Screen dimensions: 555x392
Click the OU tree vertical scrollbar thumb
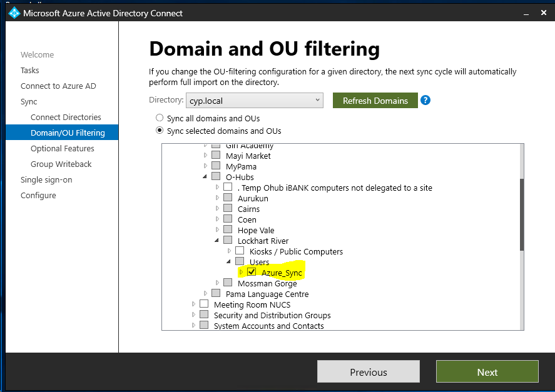coord(522,214)
